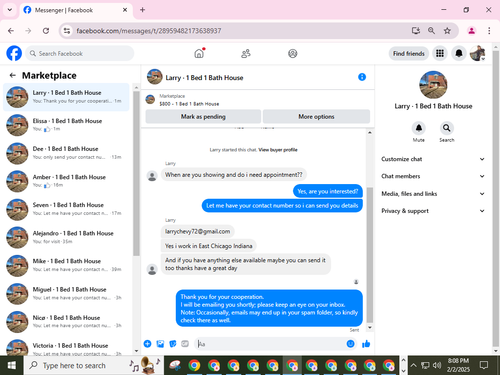
Task: Click Mark as pending button
Action: pyautogui.click(x=203, y=117)
